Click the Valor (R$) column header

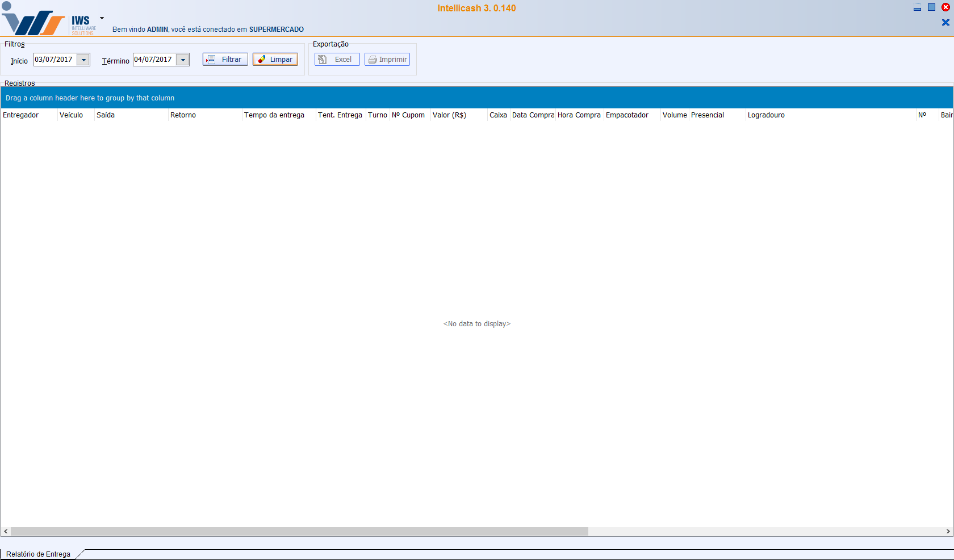449,115
